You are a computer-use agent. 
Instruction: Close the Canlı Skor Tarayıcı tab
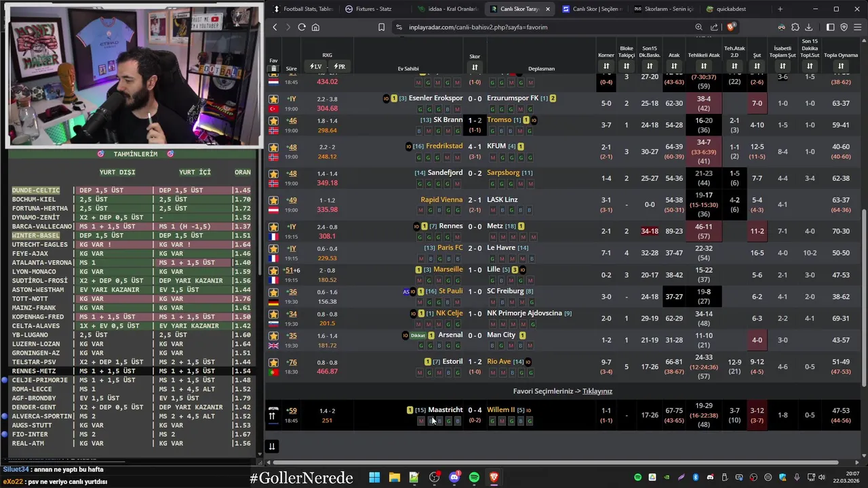tap(547, 9)
